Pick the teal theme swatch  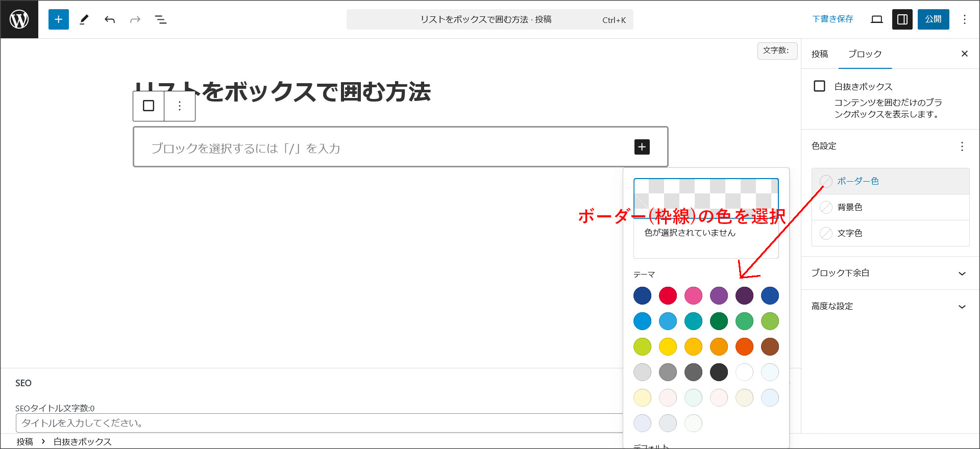tap(693, 321)
